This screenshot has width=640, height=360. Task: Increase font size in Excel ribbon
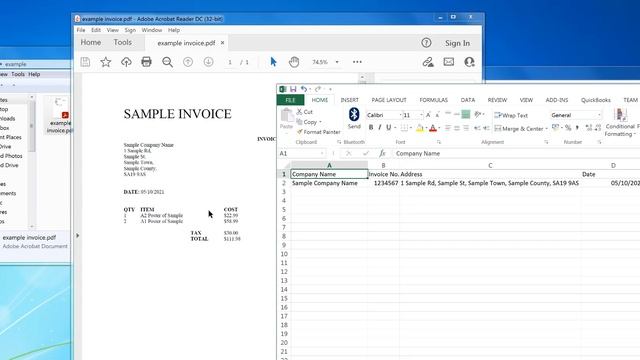coord(428,115)
